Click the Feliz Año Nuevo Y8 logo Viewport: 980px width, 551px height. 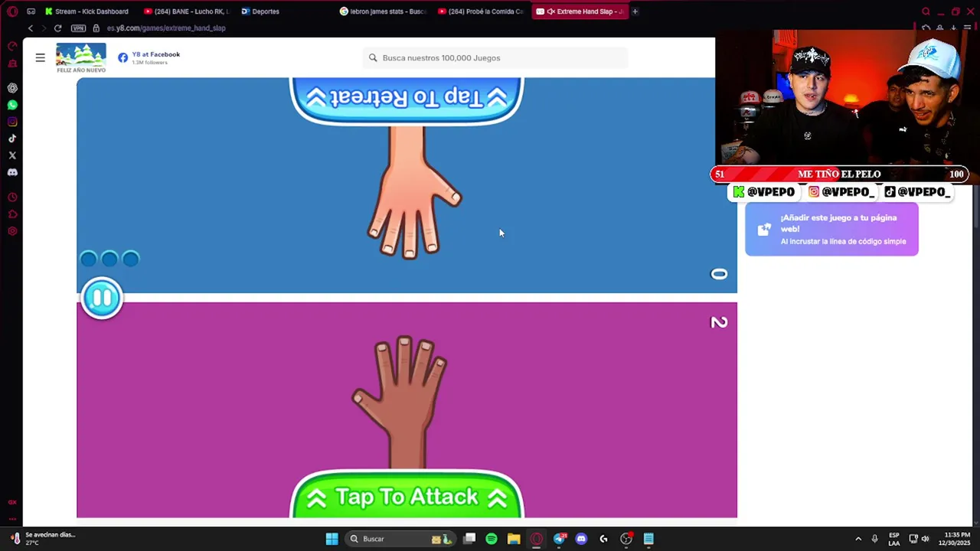point(81,58)
